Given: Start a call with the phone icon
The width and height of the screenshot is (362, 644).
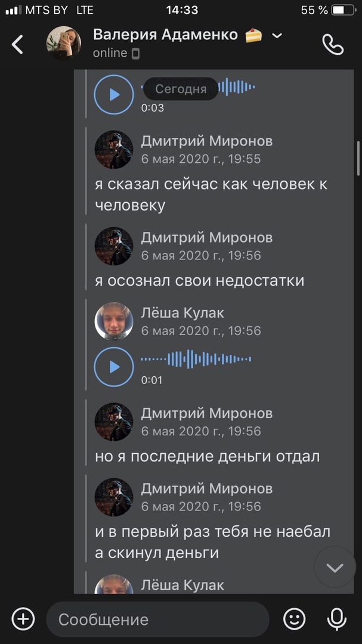Looking at the screenshot, I should [332, 44].
